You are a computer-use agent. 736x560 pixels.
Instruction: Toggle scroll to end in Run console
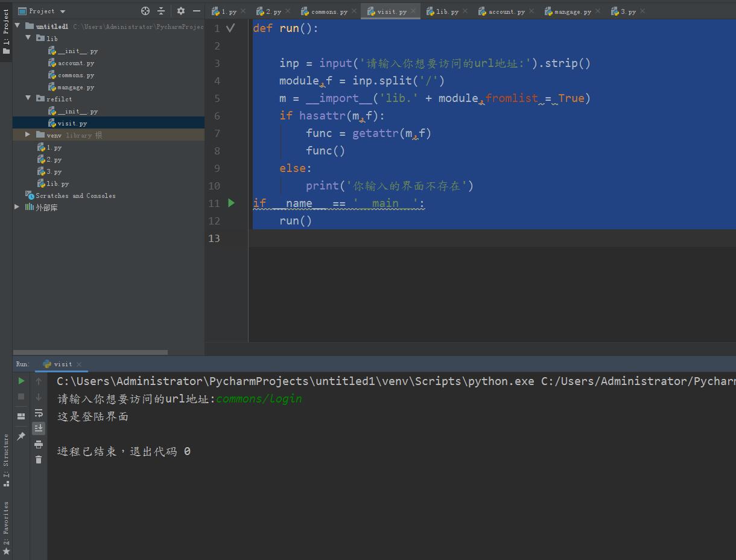(39, 428)
